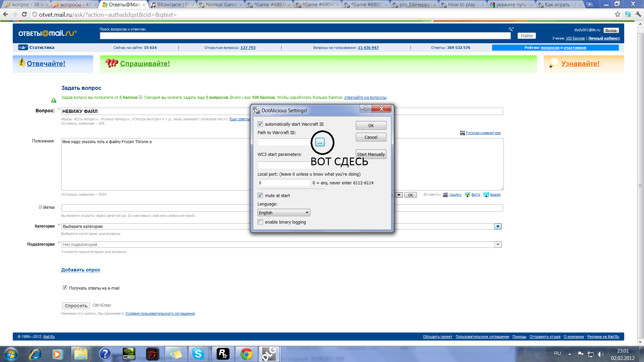Click the browser reload icon
The height and width of the screenshot is (362, 644).
click(24, 14)
